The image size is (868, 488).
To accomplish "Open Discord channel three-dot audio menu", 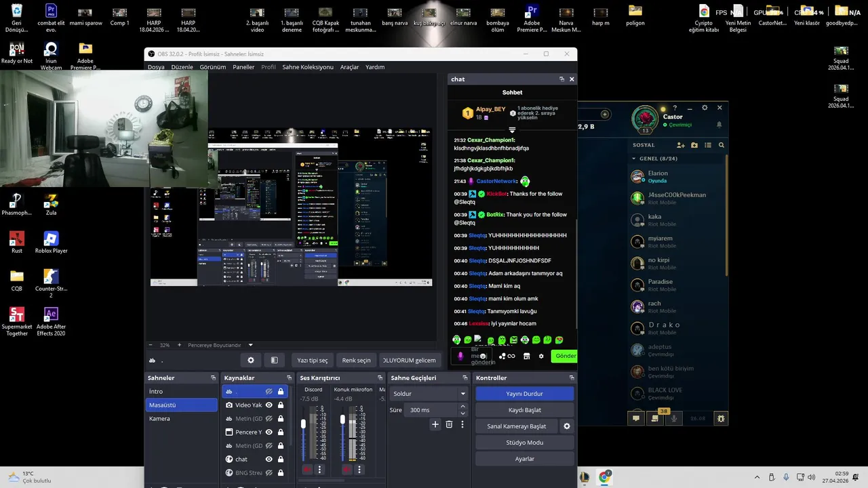I will click(x=319, y=469).
